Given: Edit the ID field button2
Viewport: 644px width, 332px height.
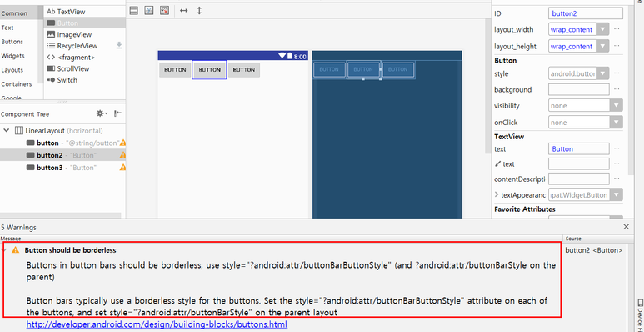Looking at the screenshot, I should pos(586,13).
